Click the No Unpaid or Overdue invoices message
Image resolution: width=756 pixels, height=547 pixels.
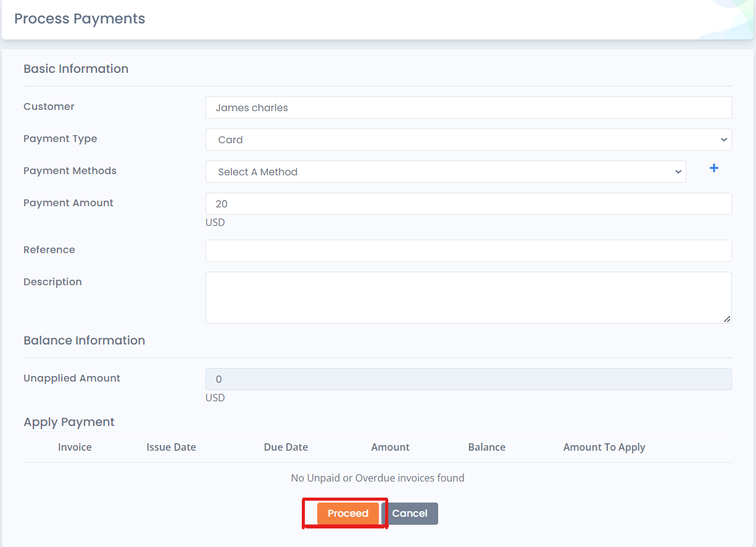tap(378, 478)
